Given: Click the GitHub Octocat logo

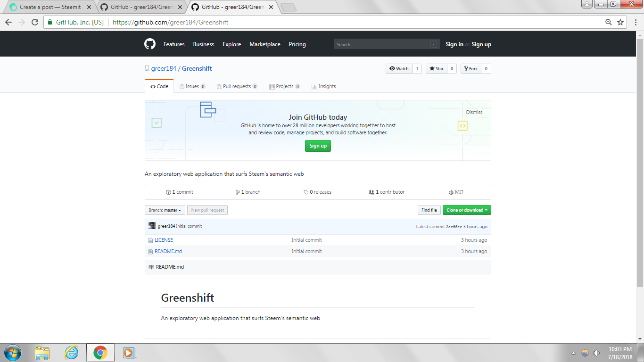Looking at the screenshot, I should tap(149, 44).
